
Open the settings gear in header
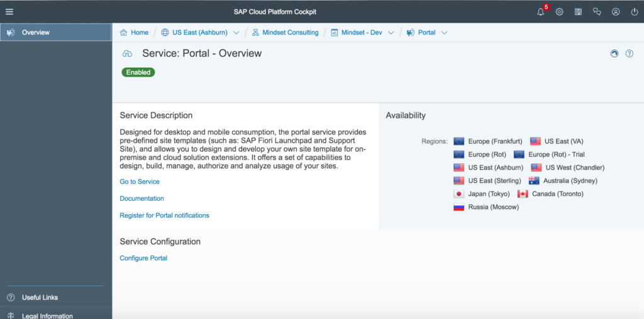point(559,12)
